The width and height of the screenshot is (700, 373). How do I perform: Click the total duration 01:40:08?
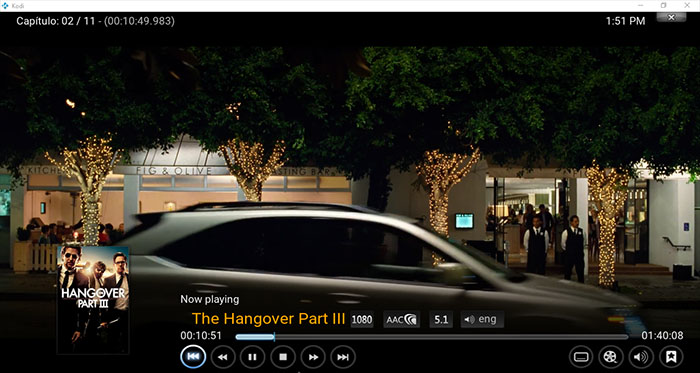tap(662, 336)
